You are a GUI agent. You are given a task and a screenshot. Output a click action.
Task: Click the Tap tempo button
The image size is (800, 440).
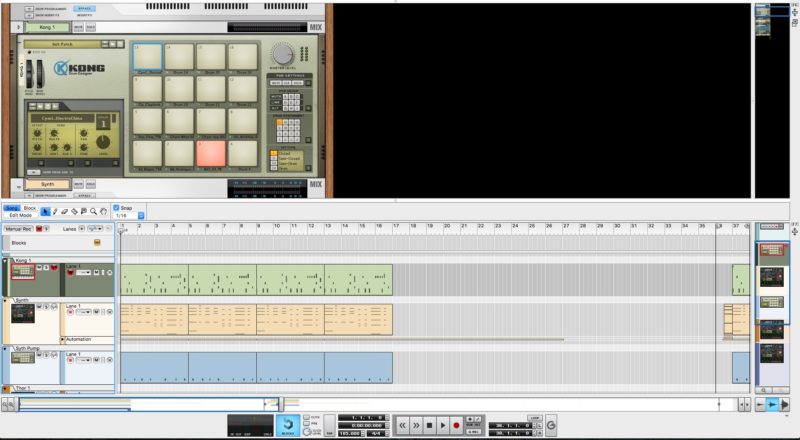click(x=330, y=425)
